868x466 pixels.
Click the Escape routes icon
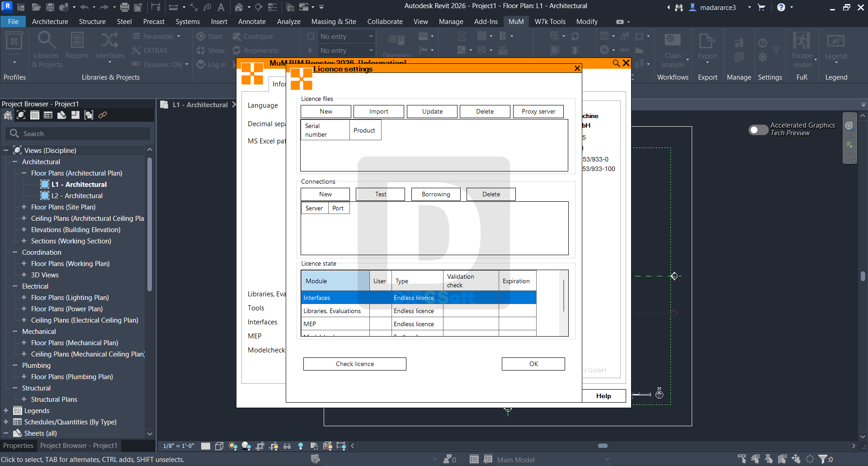click(x=802, y=41)
